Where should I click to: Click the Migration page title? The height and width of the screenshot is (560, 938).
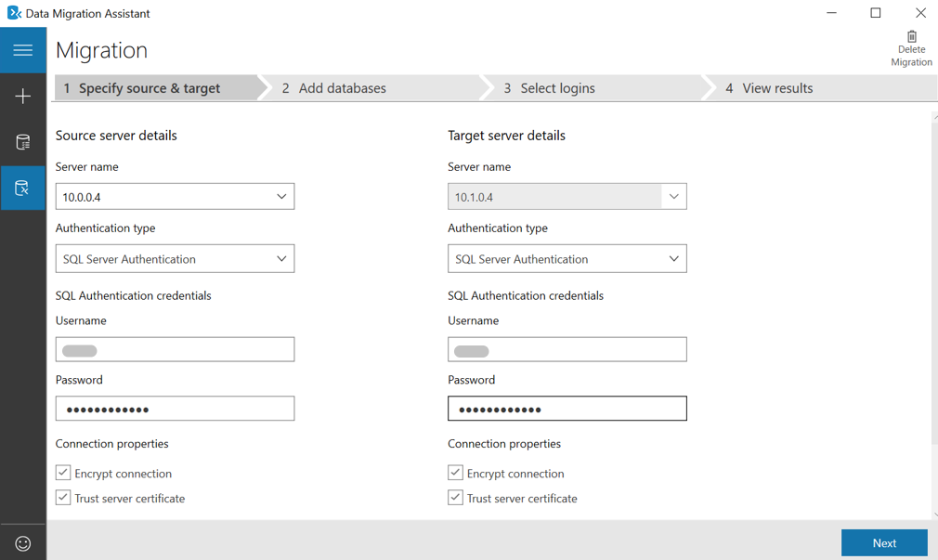click(102, 50)
